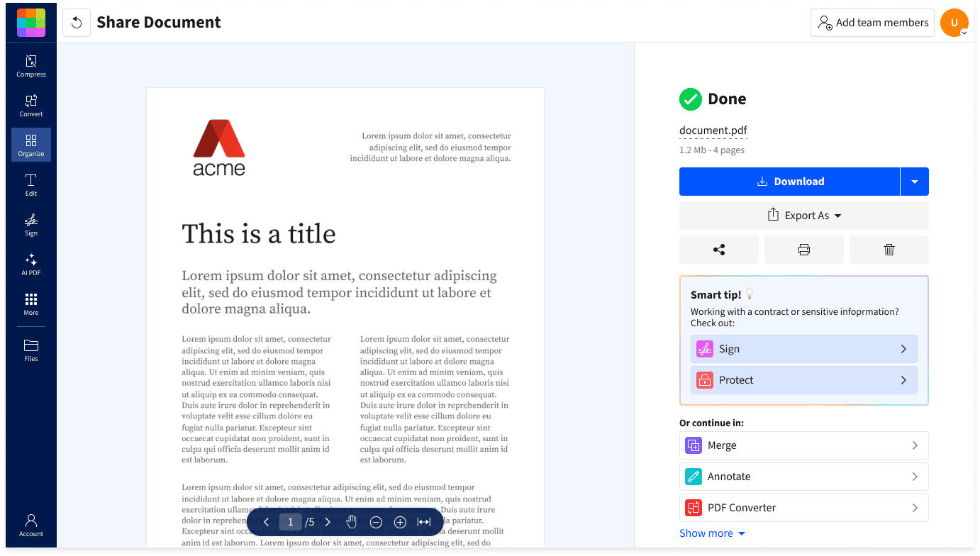This screenshot has width=980, height=556.
Task: Click the document page preview title
Action: click(x=259, y=234)
